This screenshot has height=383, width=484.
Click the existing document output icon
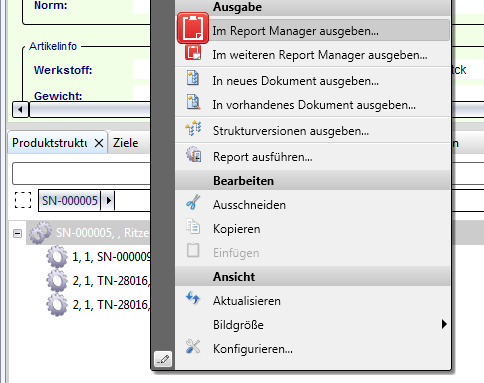click(193, 102)
